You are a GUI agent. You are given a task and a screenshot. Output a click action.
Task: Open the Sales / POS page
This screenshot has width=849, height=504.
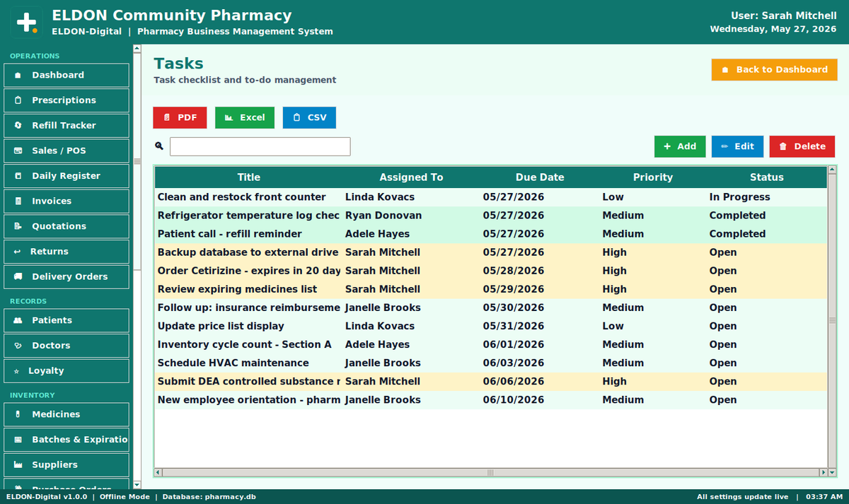click(x=67, y=151)
